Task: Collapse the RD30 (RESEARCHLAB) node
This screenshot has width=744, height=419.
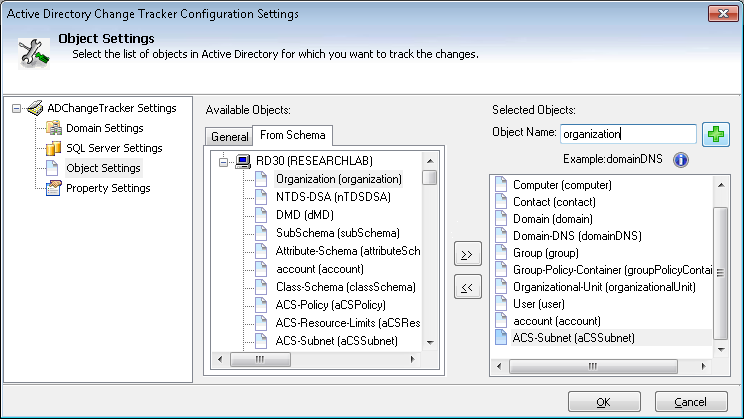Action: (x=223, y=162)
